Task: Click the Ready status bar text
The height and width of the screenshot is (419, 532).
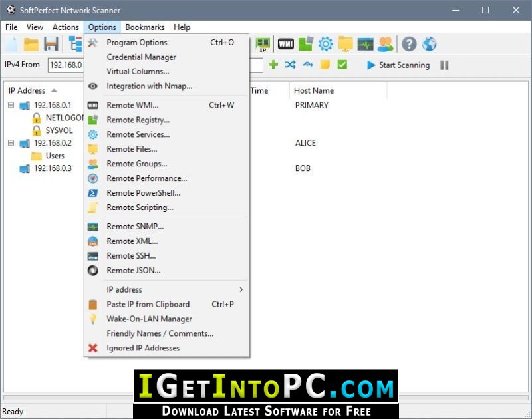Action: (13, 412)
